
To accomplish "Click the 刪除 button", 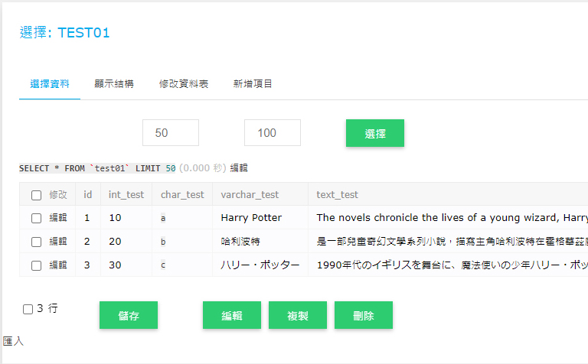I will pyautogui.click(x=364, y=315).
